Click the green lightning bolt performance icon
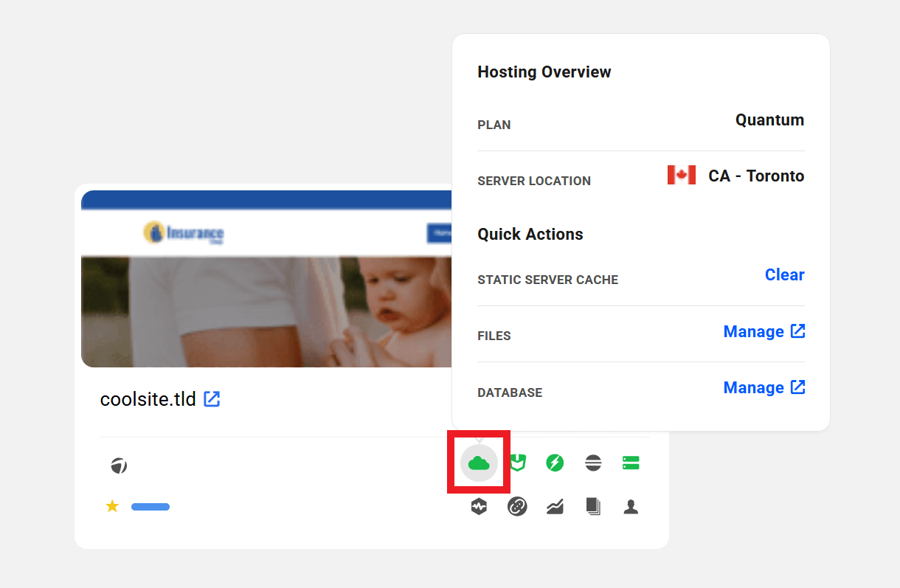 555,463
